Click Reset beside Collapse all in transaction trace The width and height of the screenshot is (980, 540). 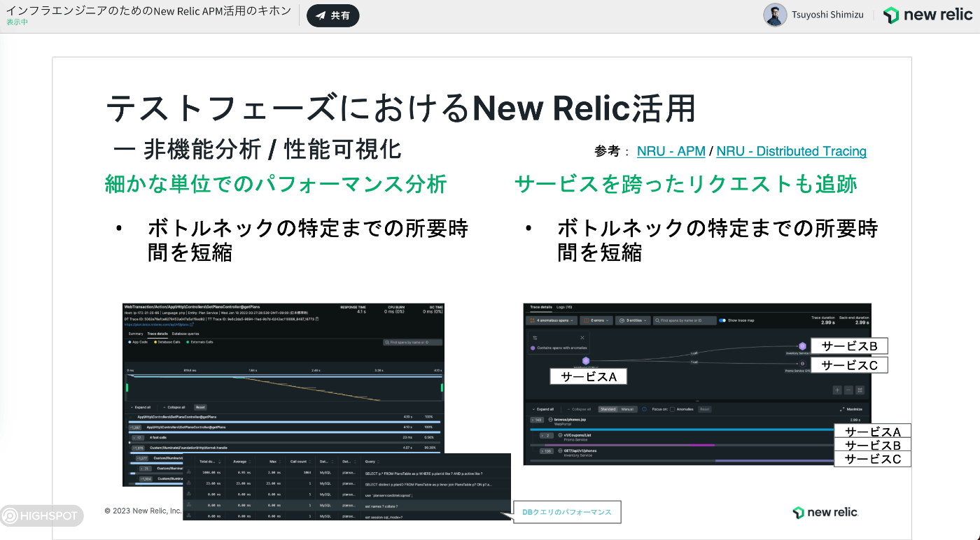pyautogui.click(x=200, y=407)
